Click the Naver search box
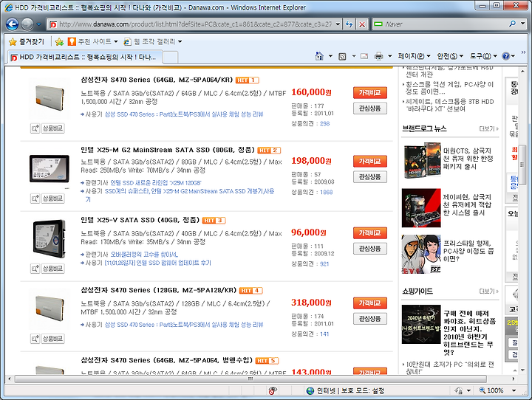 click(440, 24)
